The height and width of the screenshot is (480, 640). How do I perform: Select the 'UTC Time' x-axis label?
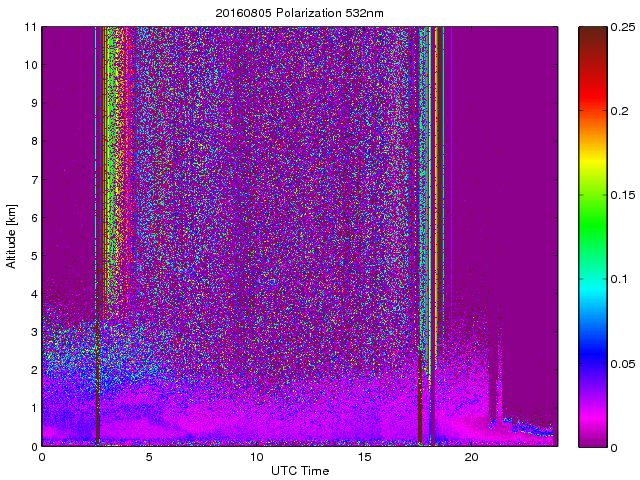(x=299, y=470)
